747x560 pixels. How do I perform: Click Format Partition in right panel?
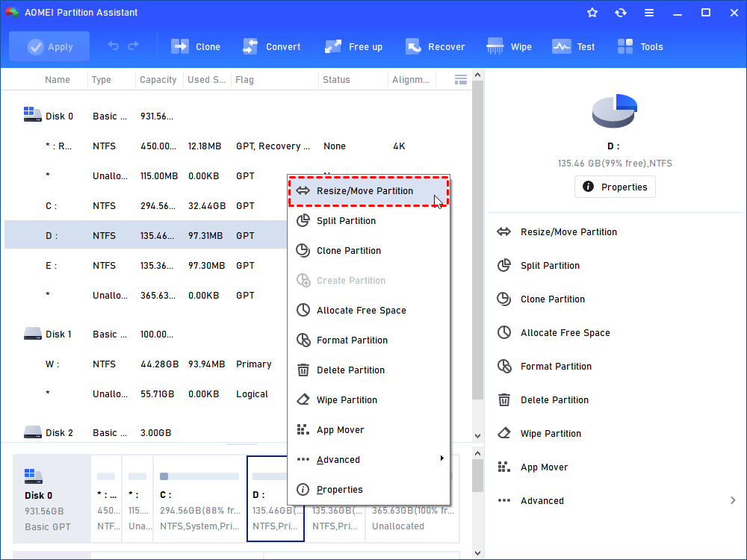[544, 367]
